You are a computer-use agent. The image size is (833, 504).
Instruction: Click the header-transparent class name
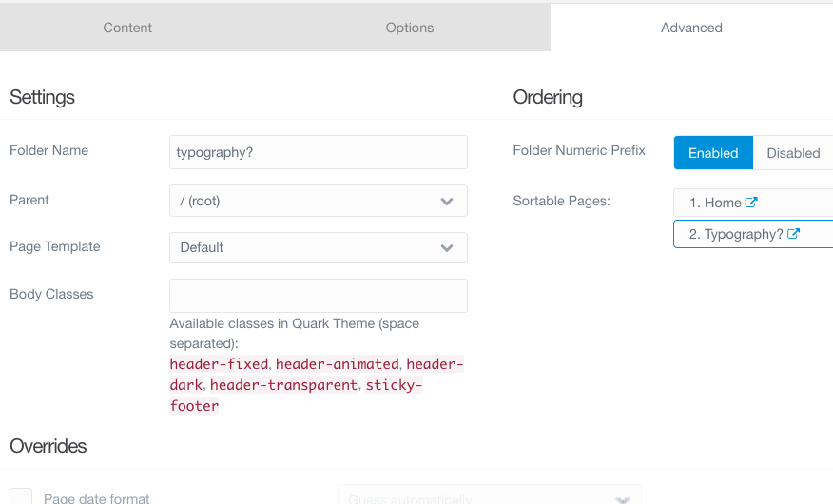point(283,385)
